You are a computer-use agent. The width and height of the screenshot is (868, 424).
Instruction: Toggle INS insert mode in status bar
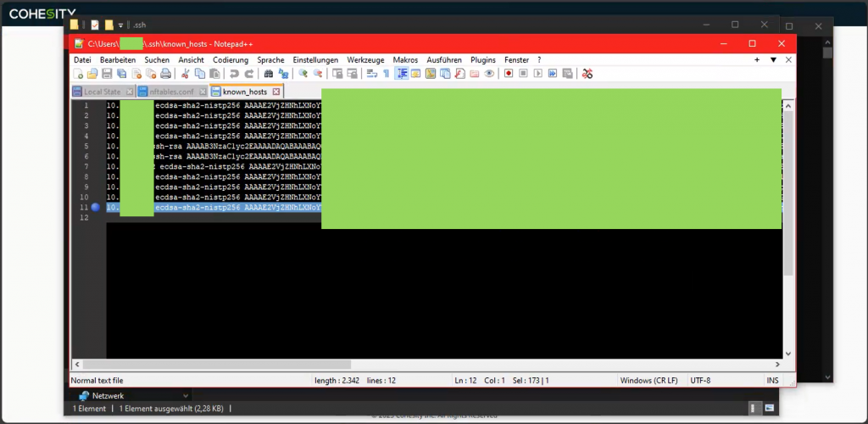(772, 381)
